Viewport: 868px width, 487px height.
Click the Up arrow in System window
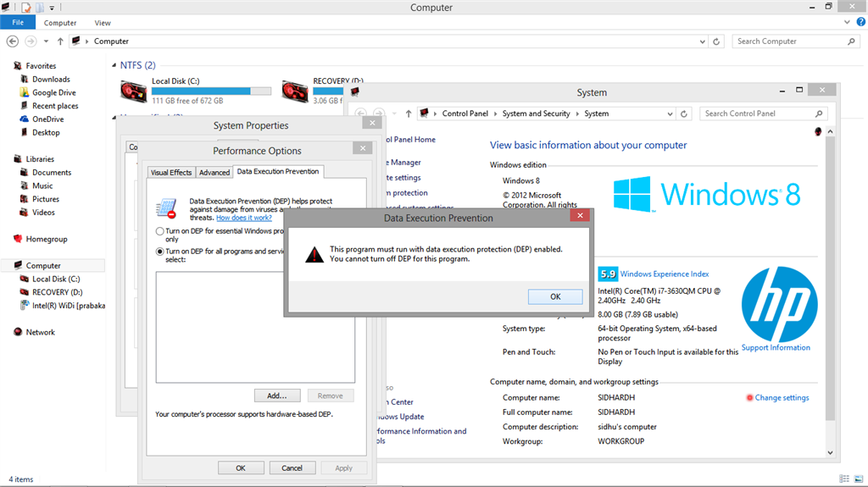[x=408, y=113]
